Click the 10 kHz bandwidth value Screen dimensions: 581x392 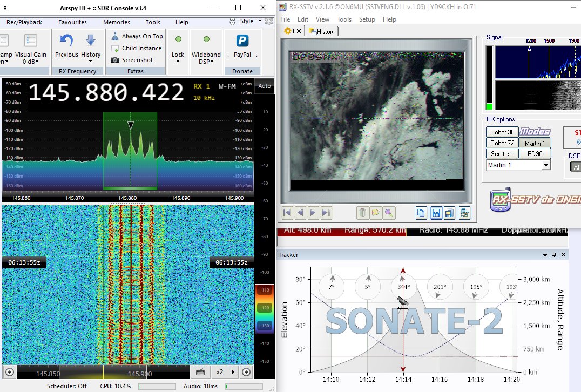[204, 98]
